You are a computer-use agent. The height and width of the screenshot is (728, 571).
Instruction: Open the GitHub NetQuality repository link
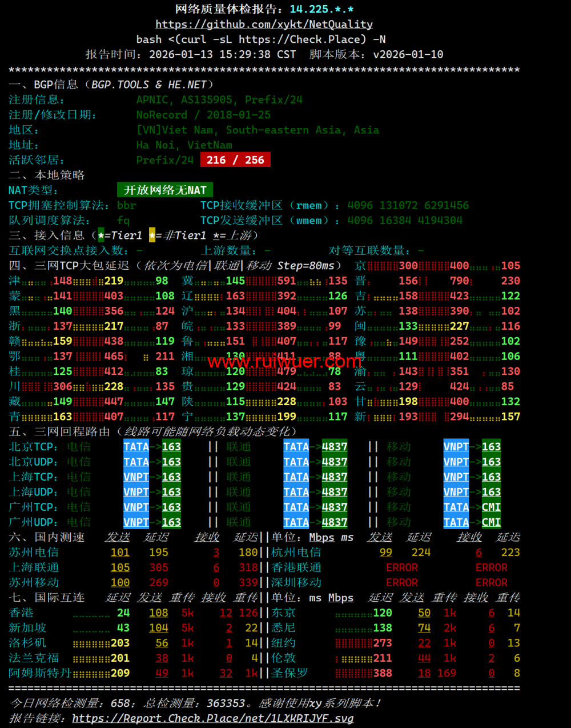coord(264,25)
